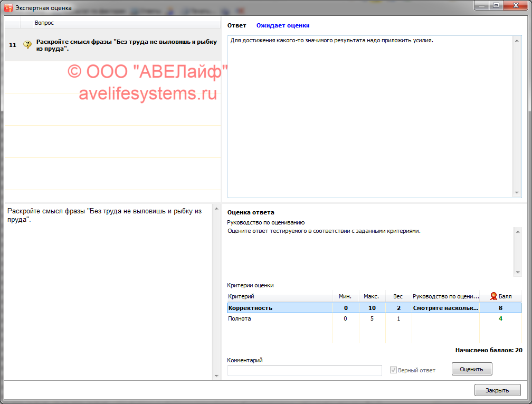532x404 pixels.
Task: Click the question mark icon for question 11
Action: [x=27, y=45]
